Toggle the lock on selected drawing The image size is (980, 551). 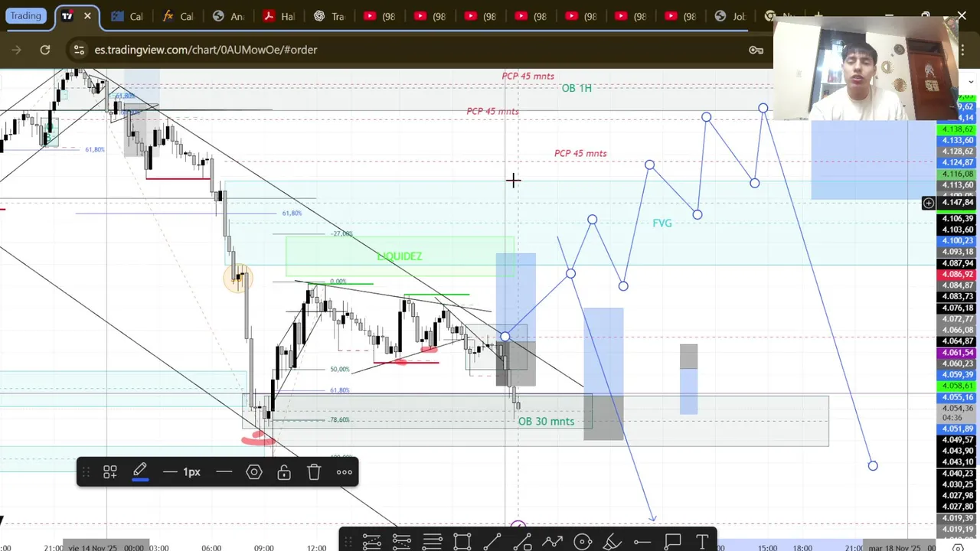tap(284, 472)
